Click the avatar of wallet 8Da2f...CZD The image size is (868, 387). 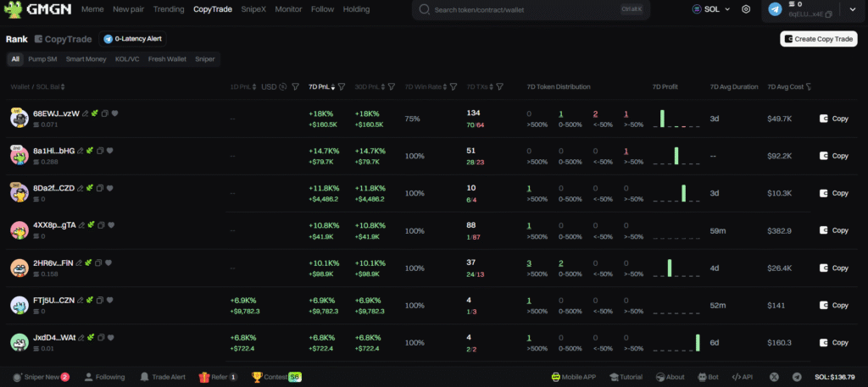pos(19,192)
